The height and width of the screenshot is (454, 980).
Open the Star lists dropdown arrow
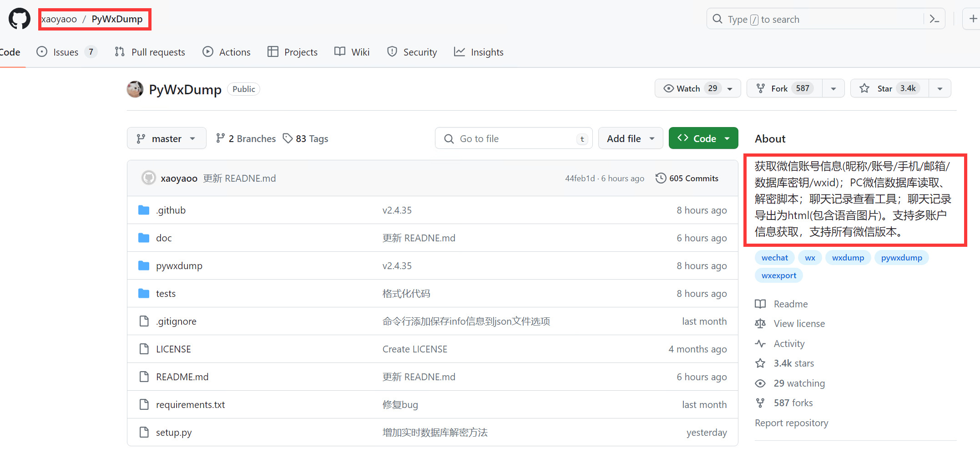point(940,89)
